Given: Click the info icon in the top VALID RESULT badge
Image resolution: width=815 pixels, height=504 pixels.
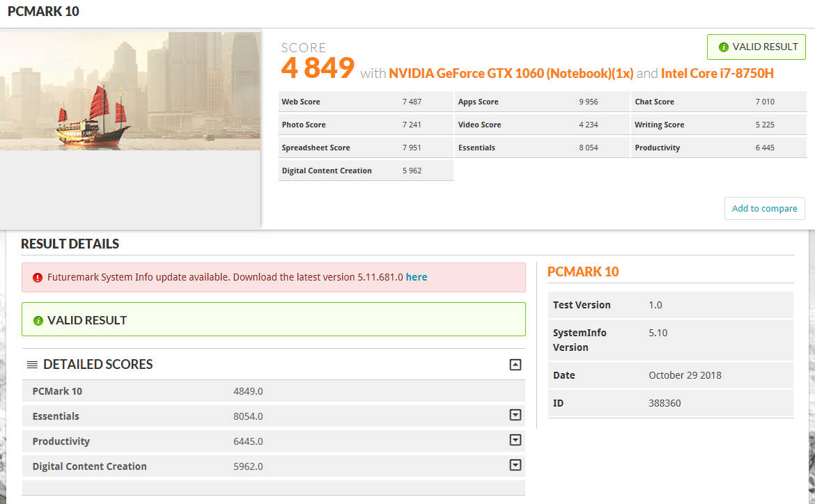Looking at the screenshot, I should [x=723, y=47].
